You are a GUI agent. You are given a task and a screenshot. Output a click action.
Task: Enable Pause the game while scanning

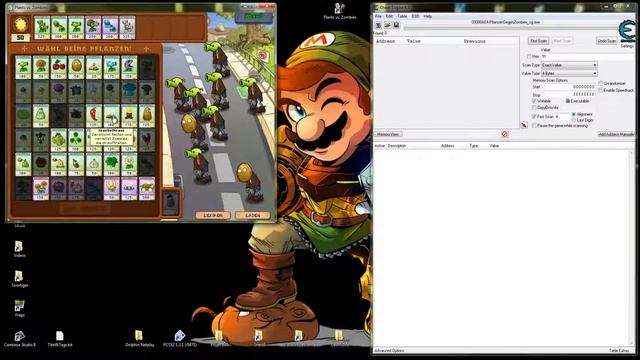(534, 126)
